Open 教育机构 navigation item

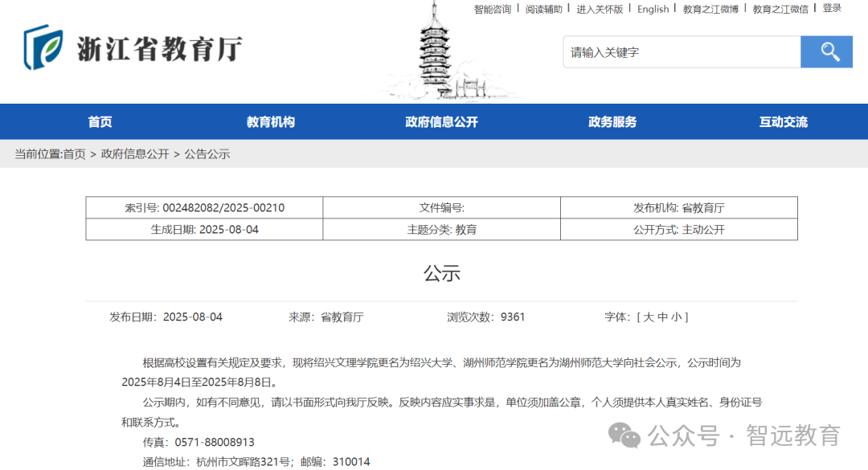pyautogui.click(x=271, y=122)
